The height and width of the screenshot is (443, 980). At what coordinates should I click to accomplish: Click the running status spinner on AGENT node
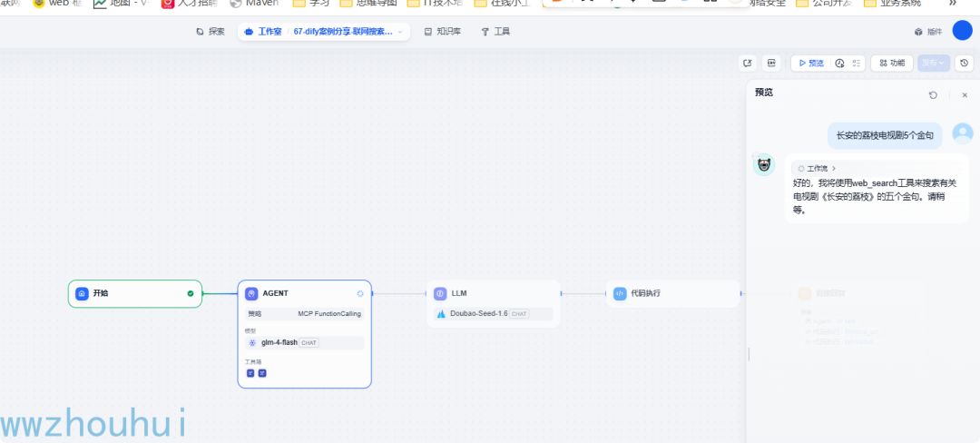tap(360, 293)
